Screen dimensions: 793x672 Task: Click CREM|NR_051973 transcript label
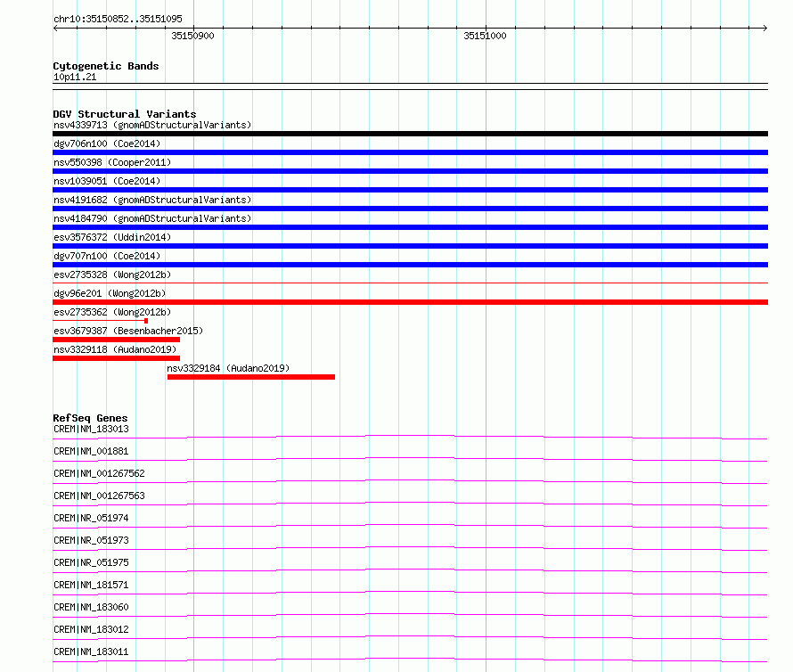coord(91,540)
